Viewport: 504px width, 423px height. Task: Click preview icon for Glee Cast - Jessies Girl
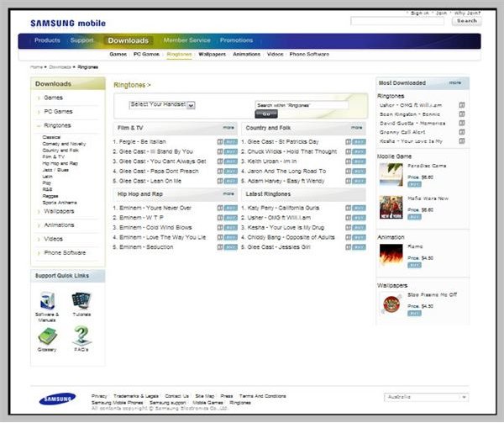[348, 247]
